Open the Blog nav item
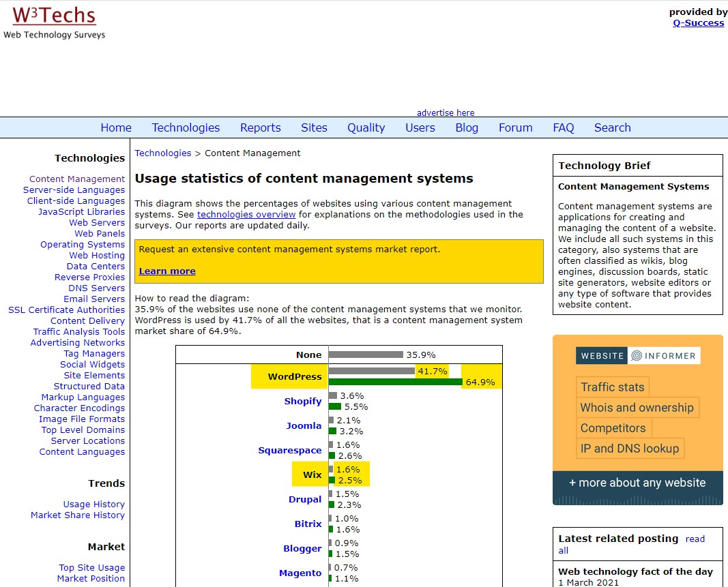This screenshot has height=587, width=728. 467,127
